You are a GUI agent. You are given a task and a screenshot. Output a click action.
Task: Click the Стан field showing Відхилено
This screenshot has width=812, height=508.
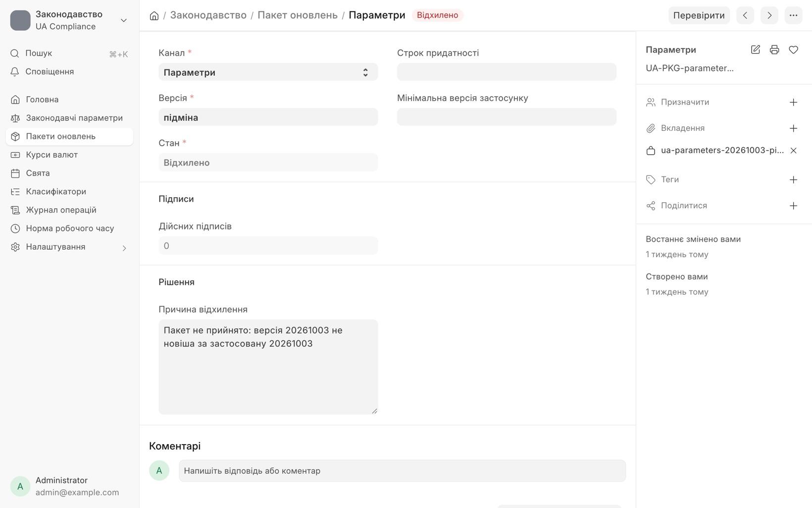268,163
